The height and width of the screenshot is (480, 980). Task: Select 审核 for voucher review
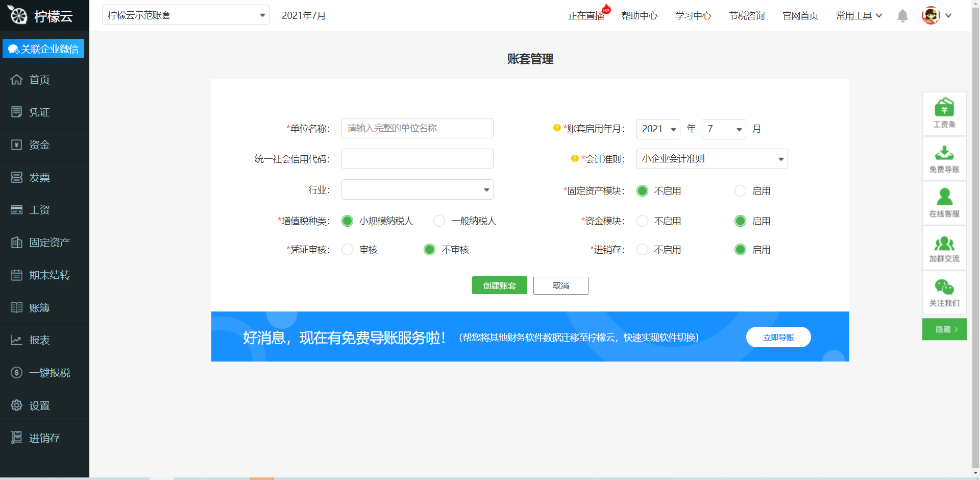[348, 250]
